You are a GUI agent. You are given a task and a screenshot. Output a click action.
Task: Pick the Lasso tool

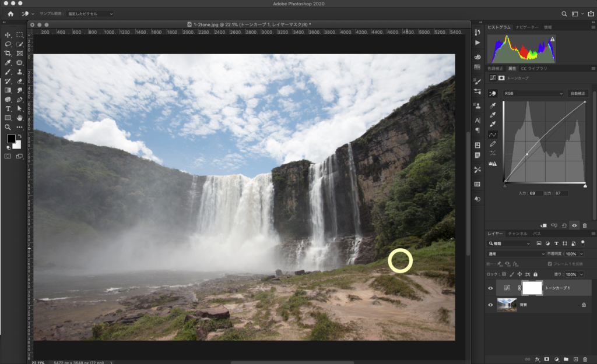(8, 44)
